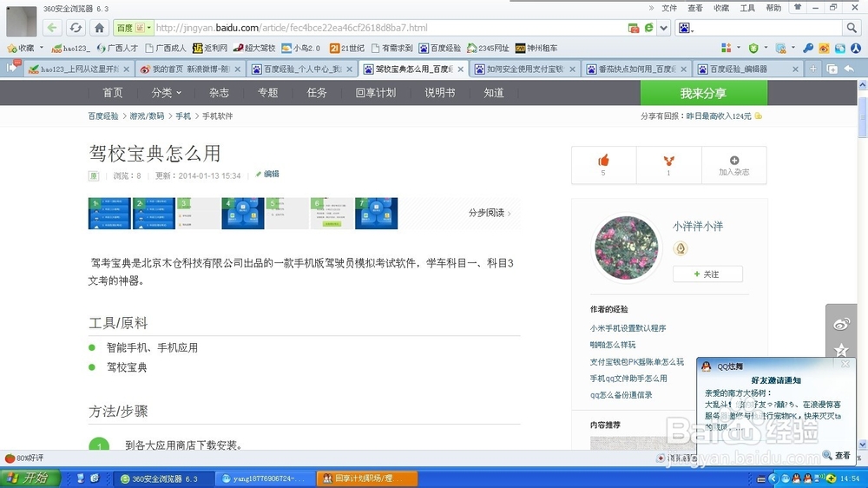The width and height of the screenshot is (868, 488).
Task: Switch to 我的首页 新浪微博 tab
Action: tap(190, 69)
